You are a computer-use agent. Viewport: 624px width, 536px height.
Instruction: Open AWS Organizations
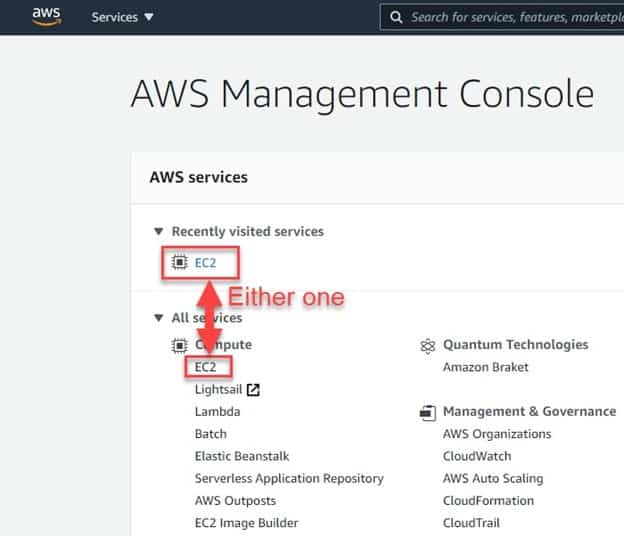click(x=497, y=434)
